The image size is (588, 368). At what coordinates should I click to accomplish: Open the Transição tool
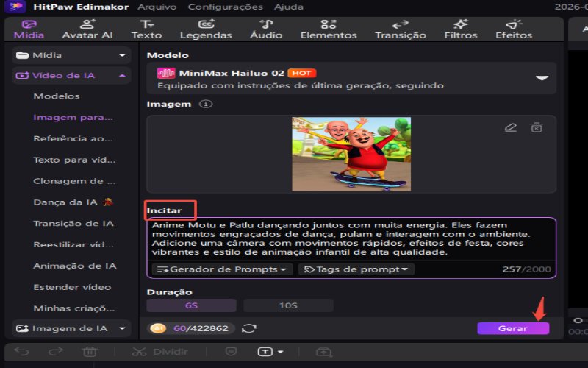pyautogui.click(x=401, y=29)
